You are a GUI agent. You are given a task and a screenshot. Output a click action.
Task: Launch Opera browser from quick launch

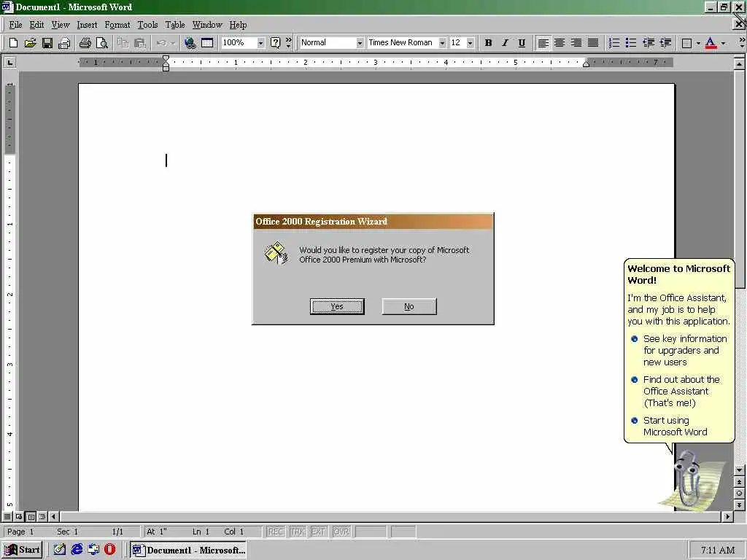[110, 549]
